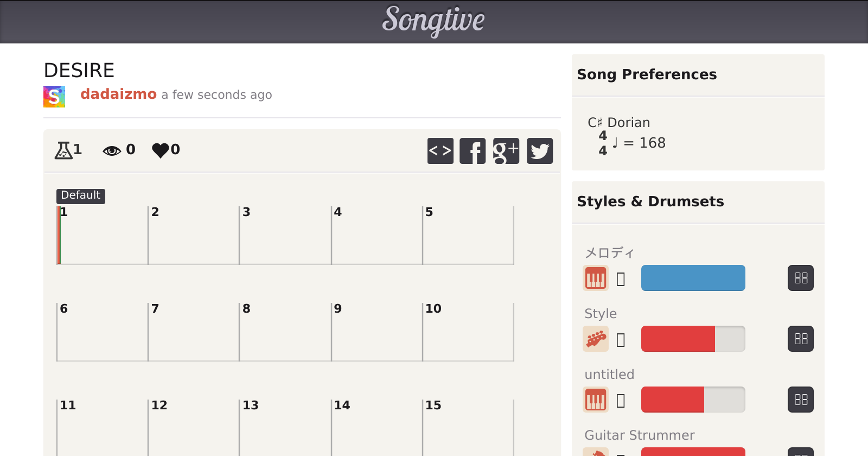Image resolution: width=868 pixels, height=456 pixels.
Task: Open the dadaizmo author profile link
Action: tap(118, 94)
